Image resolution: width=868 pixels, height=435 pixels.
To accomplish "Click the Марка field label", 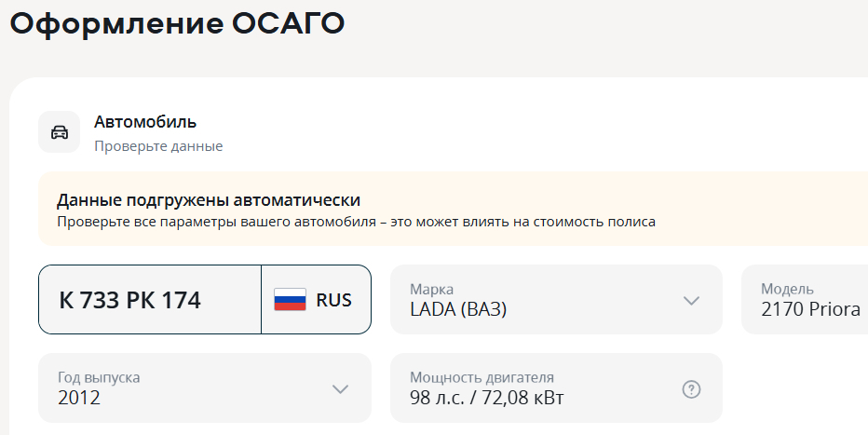I will (x=432, y=289).
